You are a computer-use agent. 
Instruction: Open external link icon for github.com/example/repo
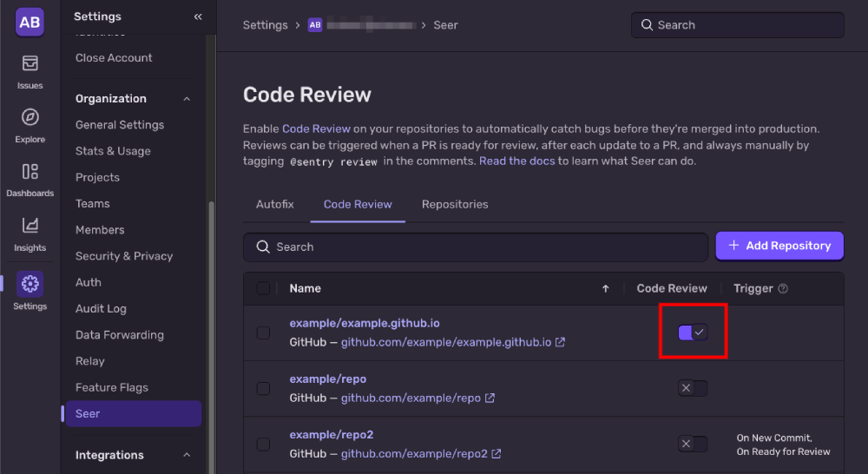click(x=490, y=398)
